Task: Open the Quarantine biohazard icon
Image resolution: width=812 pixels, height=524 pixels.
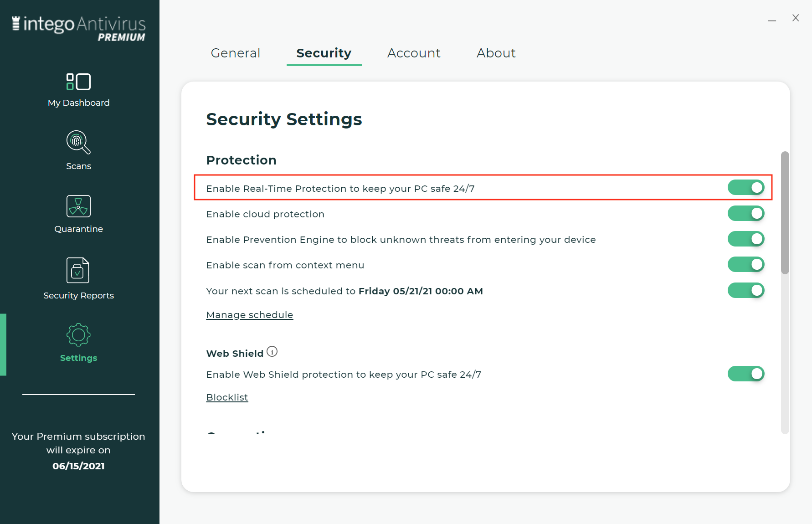Action: click(78, 206)
